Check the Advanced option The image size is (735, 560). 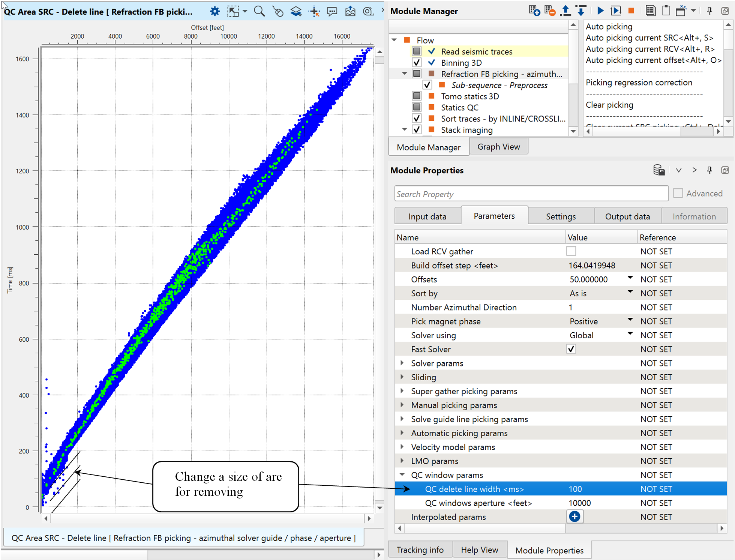click(678, 193)
